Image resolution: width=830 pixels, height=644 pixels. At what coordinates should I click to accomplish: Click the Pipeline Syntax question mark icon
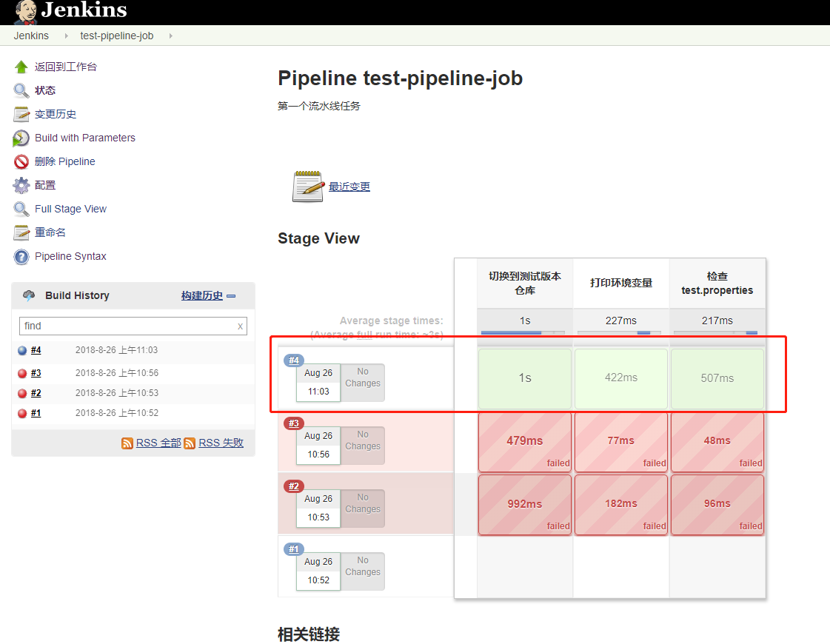click(21, 257)
